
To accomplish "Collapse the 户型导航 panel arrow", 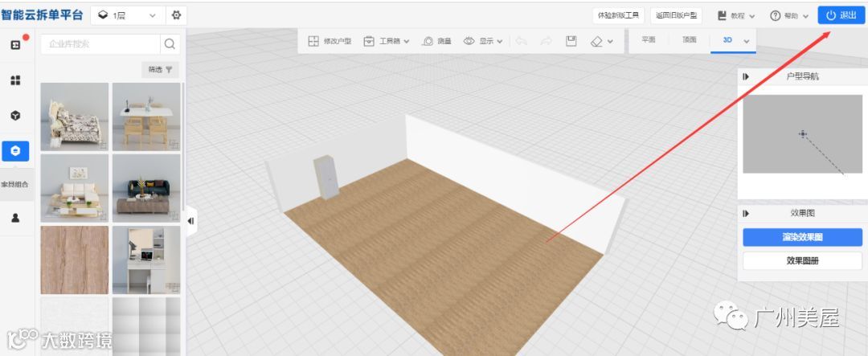I will coord(746,77).
